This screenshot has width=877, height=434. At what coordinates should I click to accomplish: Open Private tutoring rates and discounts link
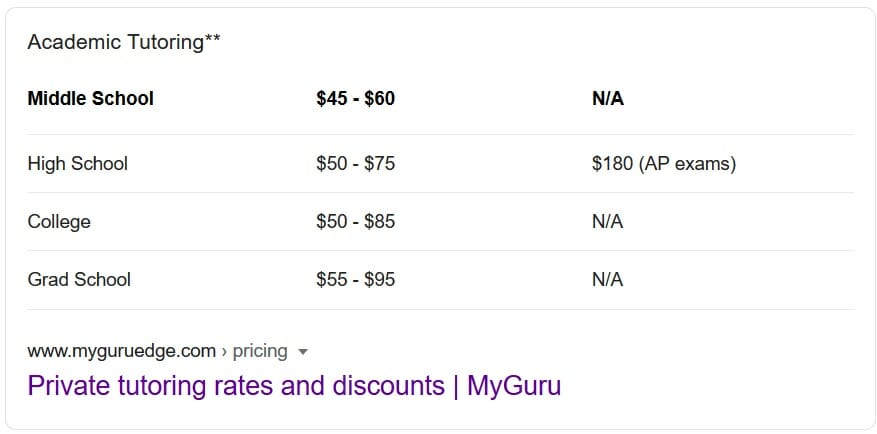294,386
